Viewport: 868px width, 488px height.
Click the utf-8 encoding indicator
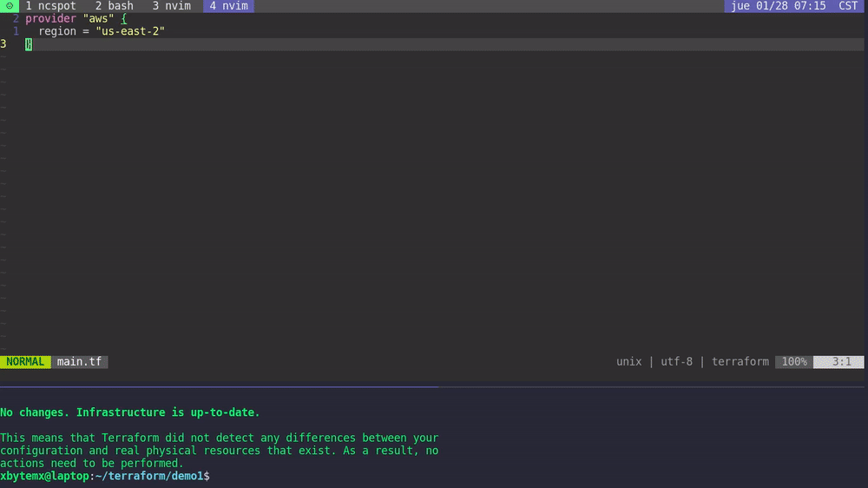coord(676,362)
